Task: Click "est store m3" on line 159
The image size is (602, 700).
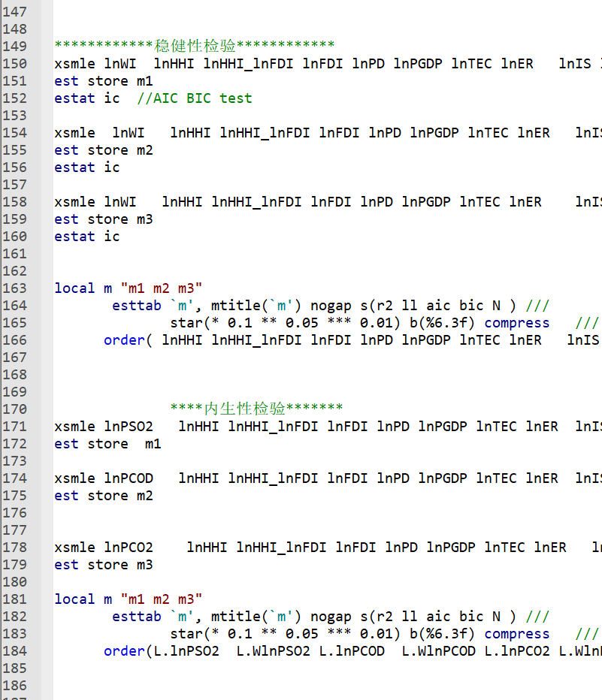Action: click(x=104, y=219)
